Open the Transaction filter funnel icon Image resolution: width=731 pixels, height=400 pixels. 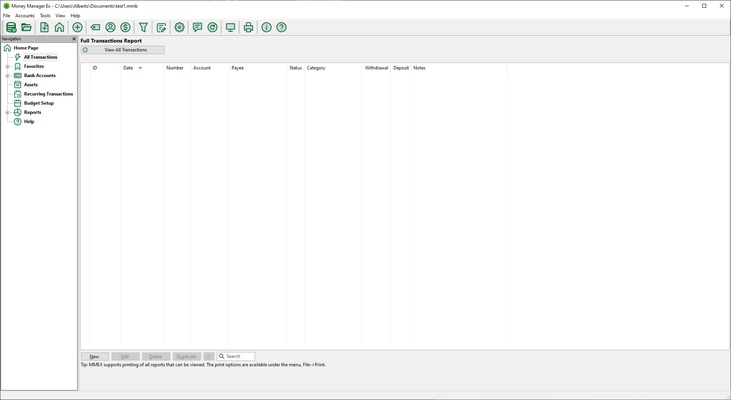pyautogui.click(x=144, y=28)
